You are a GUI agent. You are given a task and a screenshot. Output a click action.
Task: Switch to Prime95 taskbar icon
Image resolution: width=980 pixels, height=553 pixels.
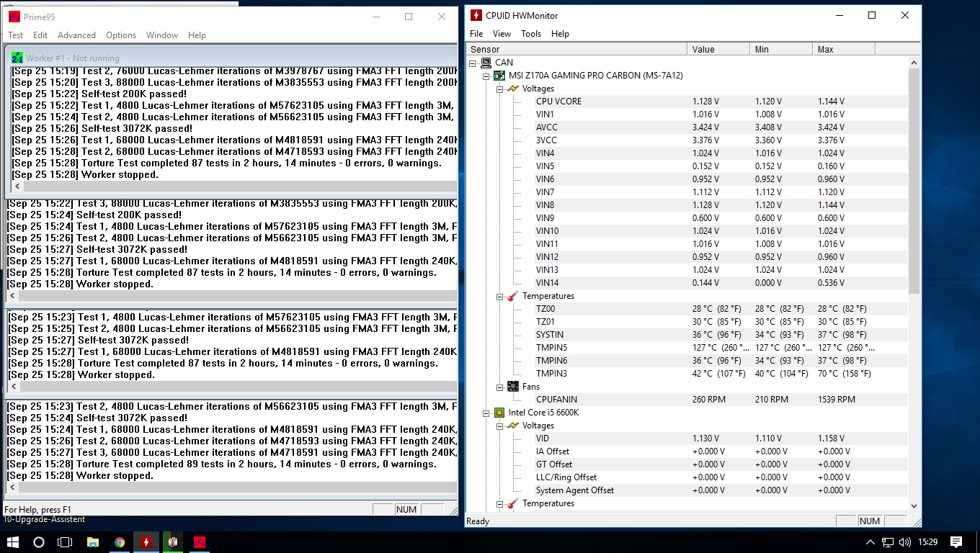point(200,541)
